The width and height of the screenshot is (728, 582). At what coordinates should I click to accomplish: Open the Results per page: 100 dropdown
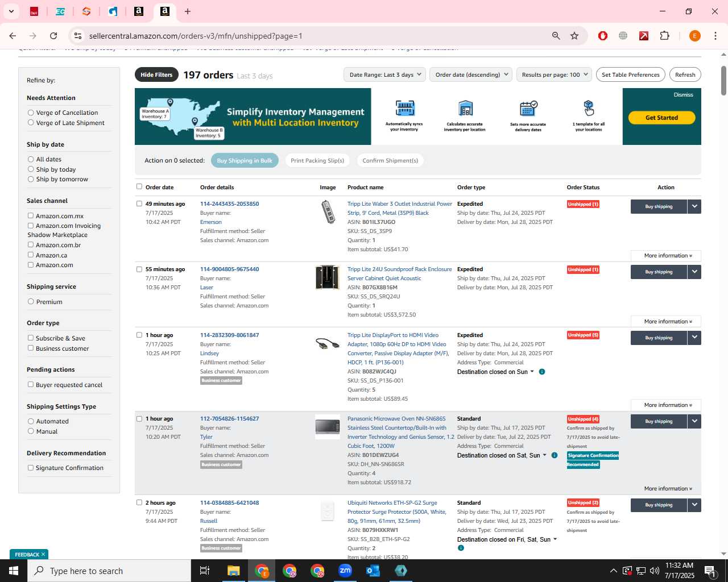[x=555, y=74]
